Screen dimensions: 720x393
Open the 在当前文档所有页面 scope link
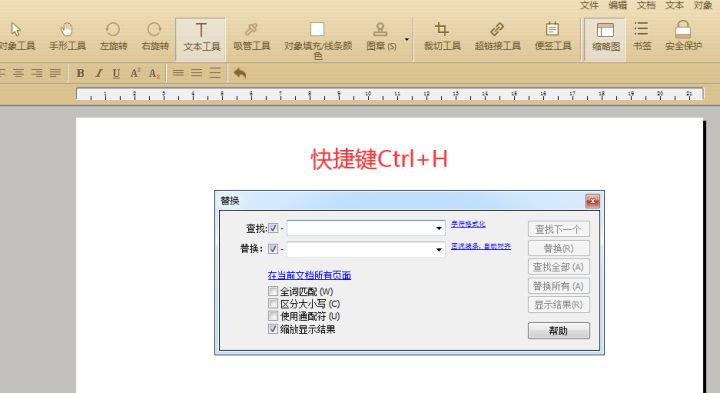[x=309, y=275]
